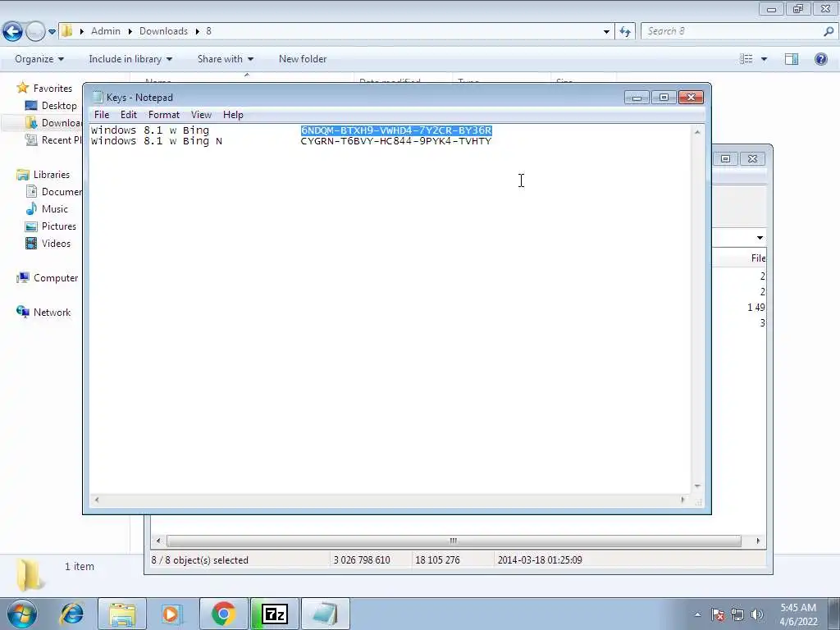Screen dimensions: 840x630
Task: Click the Music note icon
Action: coord(32,208)
